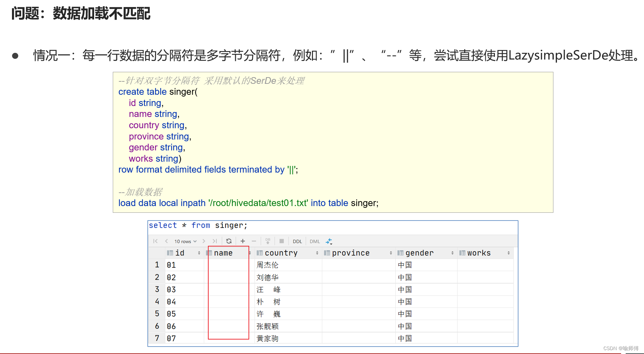The width and height of the screenshot is (644, 354).
Task: Click the select * from singer query
Action: pyautogui.click(x=198, y=225)
